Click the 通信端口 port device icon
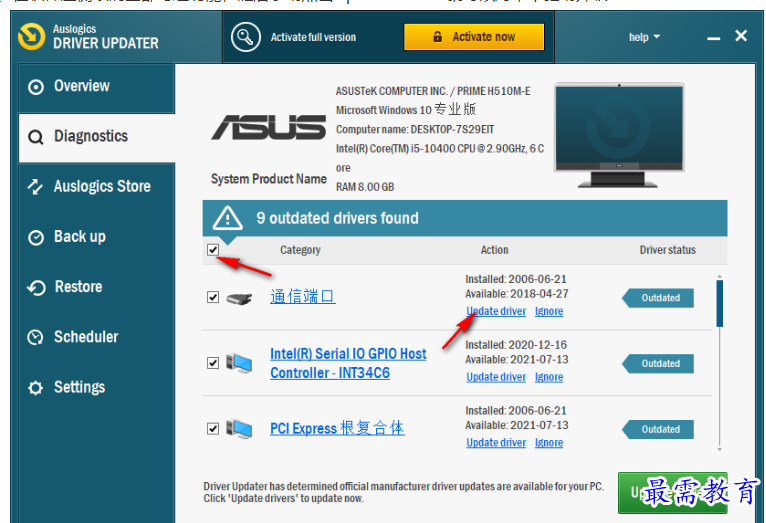Image resolution: width=766 pixels, height=523 pixels. click(x=239, y=298)
